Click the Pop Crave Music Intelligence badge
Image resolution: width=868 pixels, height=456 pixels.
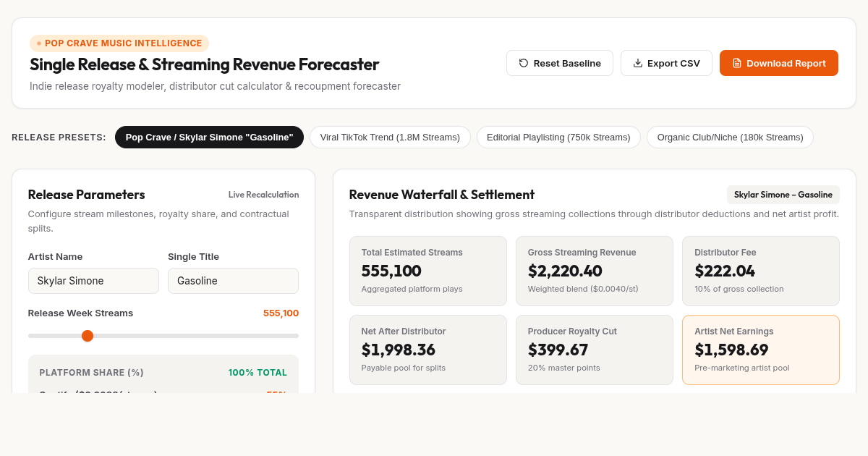click(119, 43)
